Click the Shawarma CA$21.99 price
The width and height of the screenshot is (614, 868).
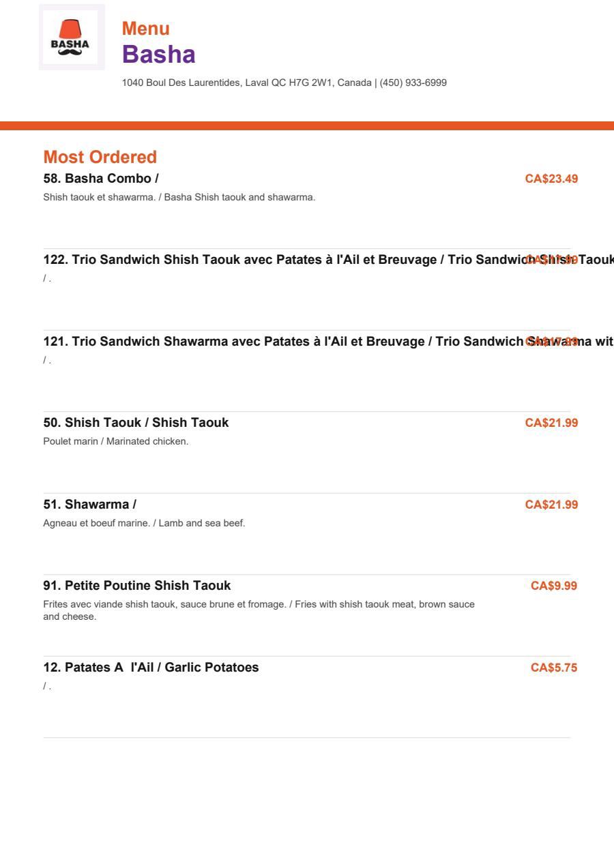tap(551, 505)
